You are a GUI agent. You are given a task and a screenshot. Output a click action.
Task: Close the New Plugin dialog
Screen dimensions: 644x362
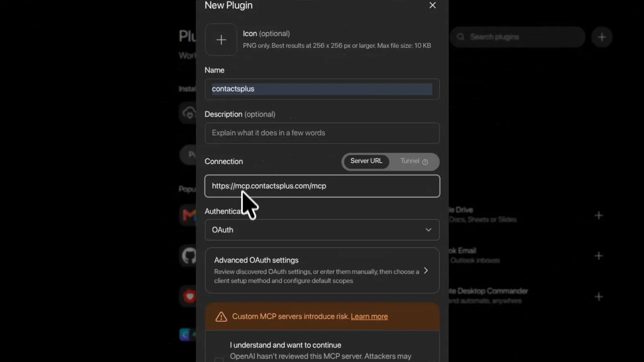[432, 5]
